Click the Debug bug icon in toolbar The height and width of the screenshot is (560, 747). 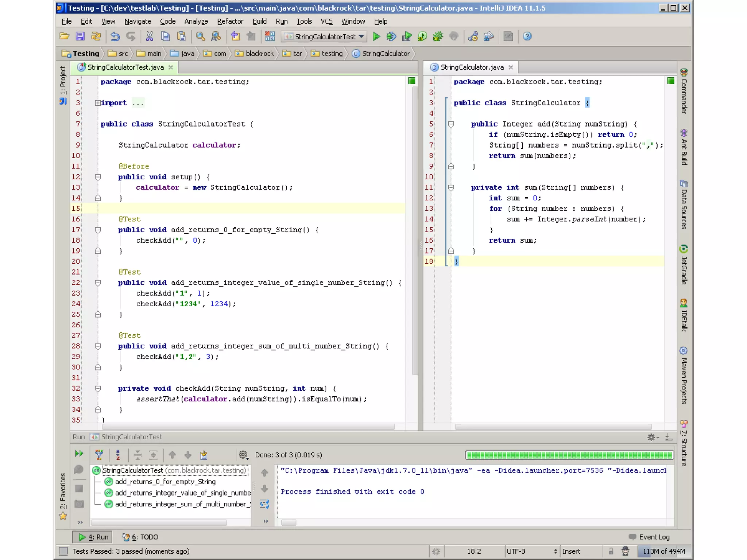point(391,36)
